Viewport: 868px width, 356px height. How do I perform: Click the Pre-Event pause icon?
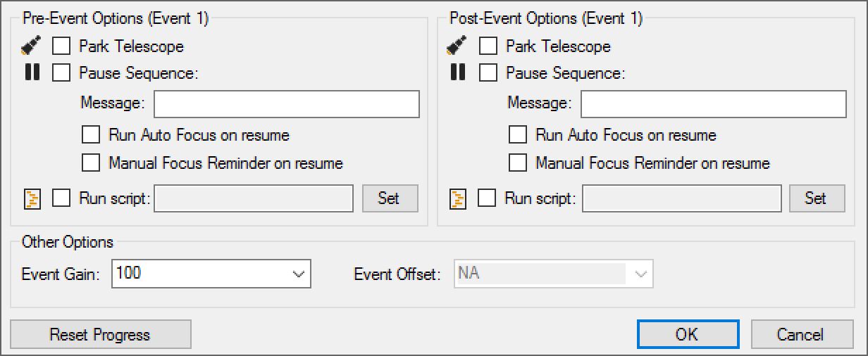[31, 72]
